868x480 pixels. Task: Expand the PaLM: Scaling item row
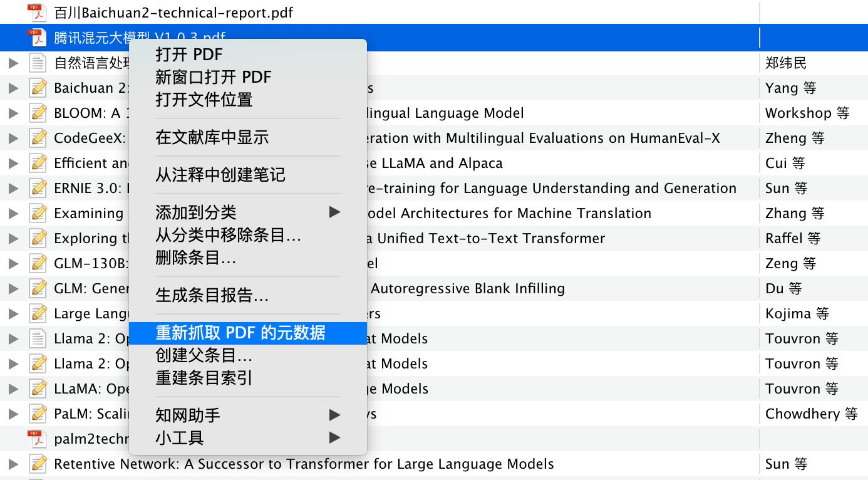pyautogui.click(x=13, y=414)
